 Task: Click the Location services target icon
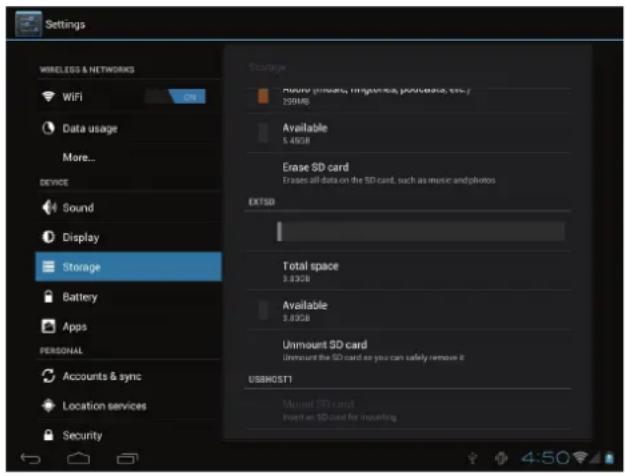48,405
